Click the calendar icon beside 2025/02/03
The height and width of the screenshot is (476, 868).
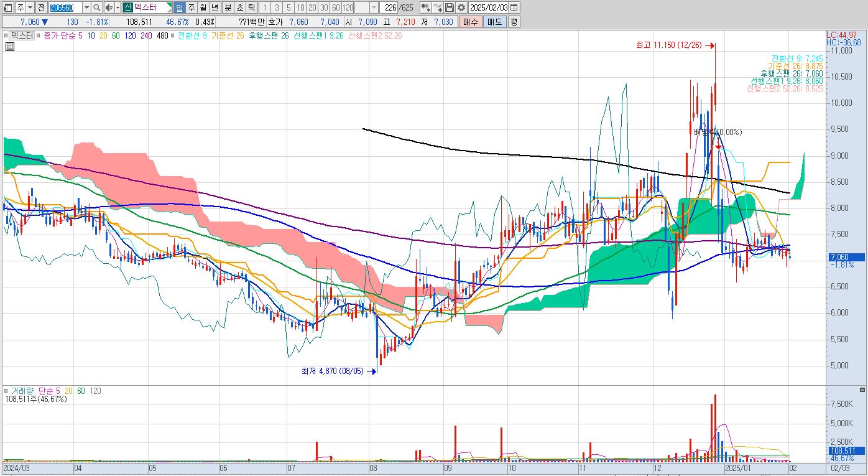pos(514,7)
